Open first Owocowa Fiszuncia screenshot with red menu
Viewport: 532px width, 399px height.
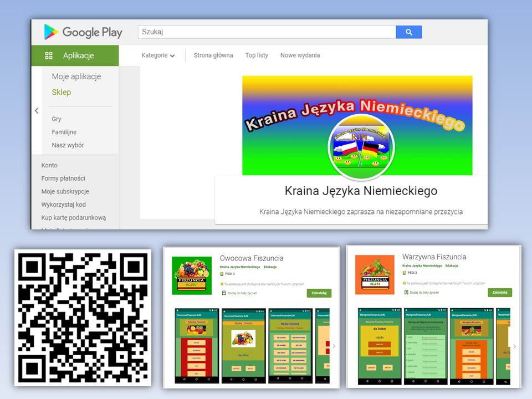pyautogui.click(x=197, y=346)
